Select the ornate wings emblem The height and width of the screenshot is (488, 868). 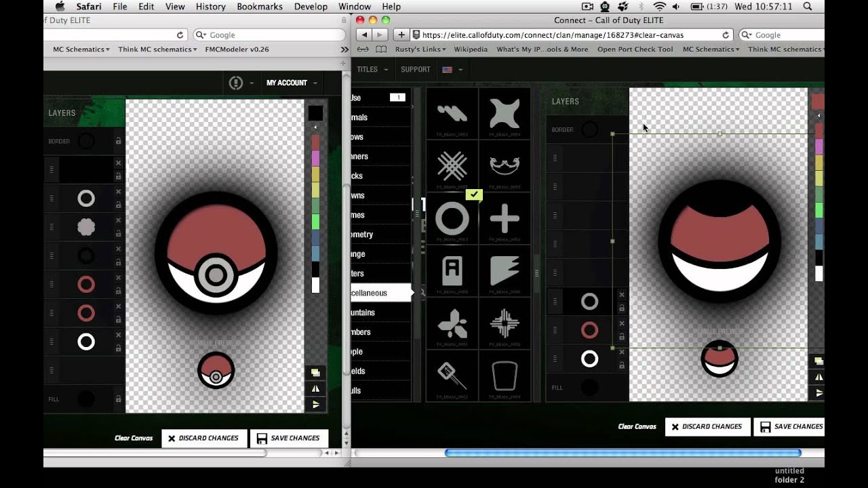pos(505,165)
